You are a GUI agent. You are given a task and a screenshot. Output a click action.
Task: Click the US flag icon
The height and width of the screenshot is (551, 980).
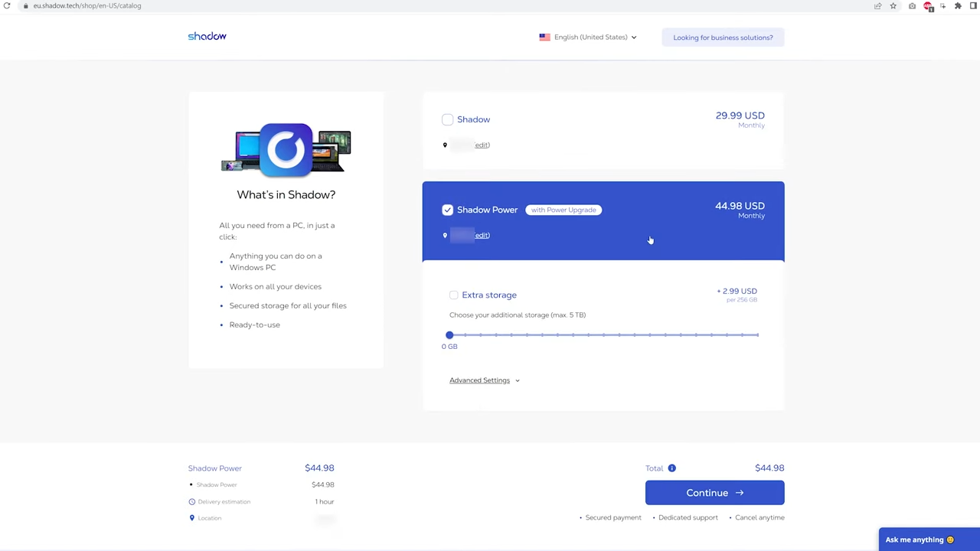click(x=544, y=37)
